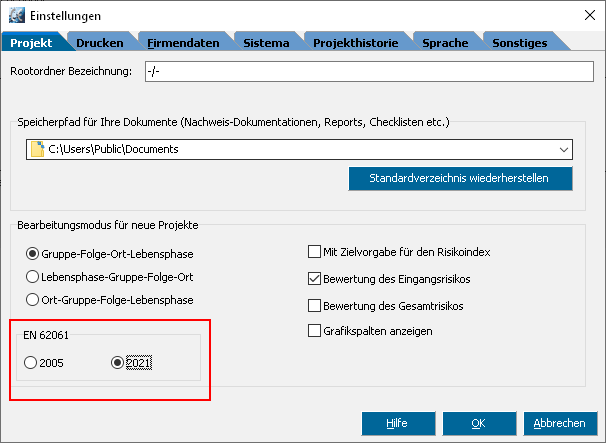Click the Hilfe button
Screen dimensions: 606x443
398,423
